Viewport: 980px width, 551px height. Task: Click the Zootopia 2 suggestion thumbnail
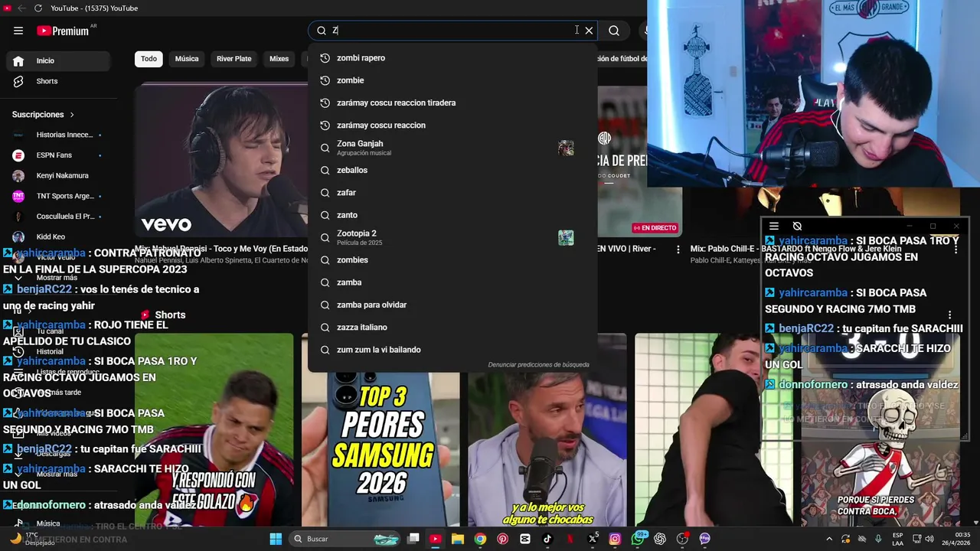coord(566,237)
